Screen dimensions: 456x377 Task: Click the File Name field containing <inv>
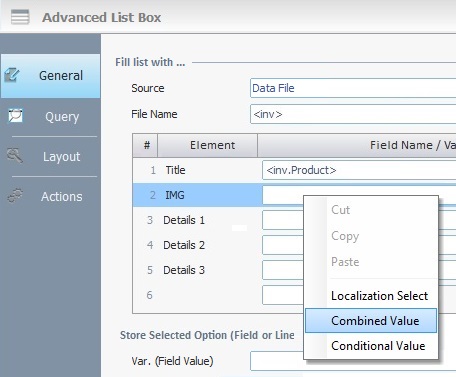(353, 114)
